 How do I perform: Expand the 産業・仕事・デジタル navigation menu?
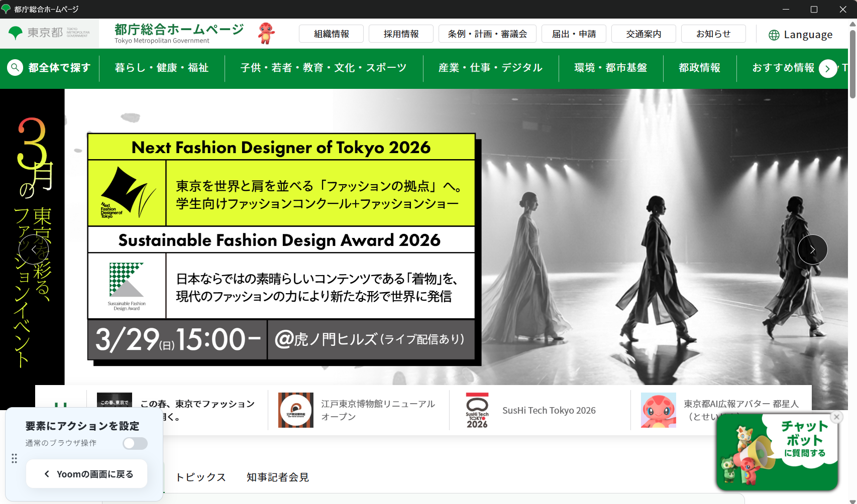click(x=490, y=68)
